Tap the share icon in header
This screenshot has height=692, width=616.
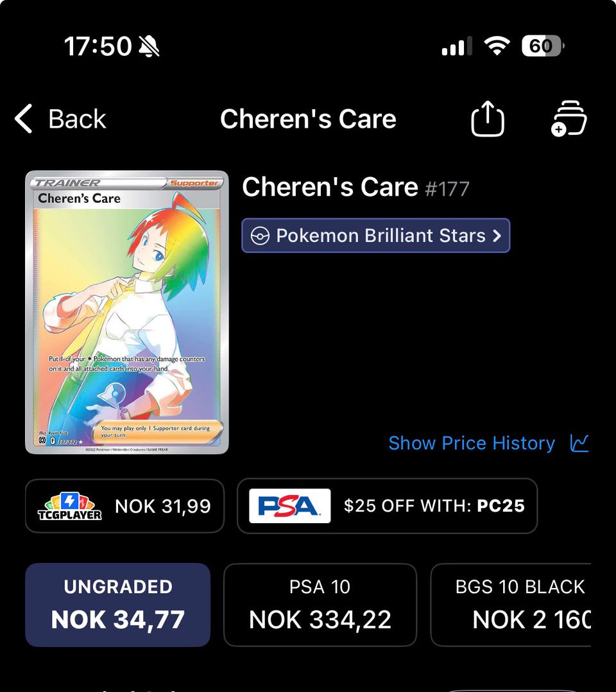pyautogui.click(x=488, y=119)
